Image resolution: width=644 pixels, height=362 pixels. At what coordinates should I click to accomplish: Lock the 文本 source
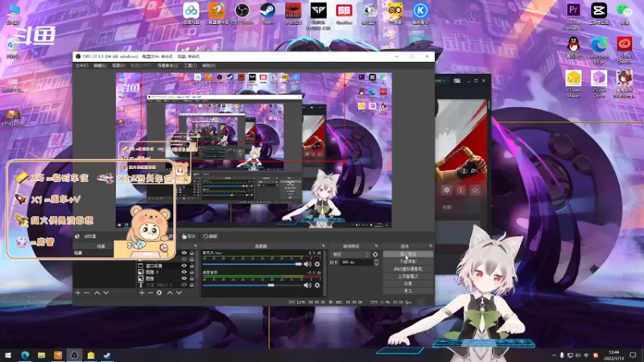point(192,285)
